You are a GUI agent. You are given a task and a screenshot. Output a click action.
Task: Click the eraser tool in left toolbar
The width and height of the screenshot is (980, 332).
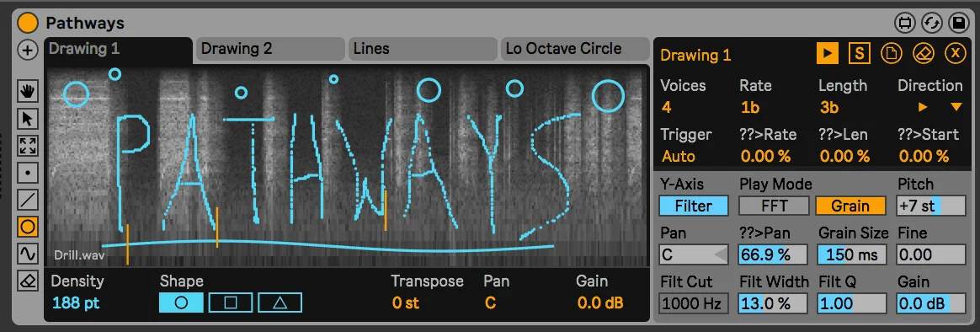[28, 280]
